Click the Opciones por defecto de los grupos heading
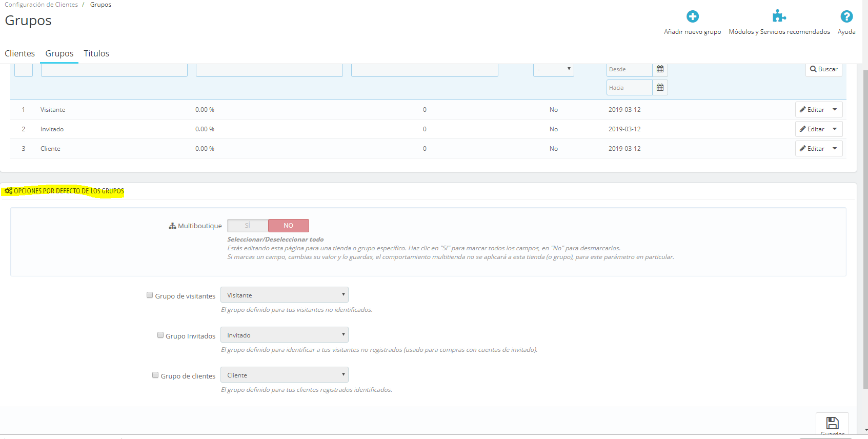 click(69, 191)
